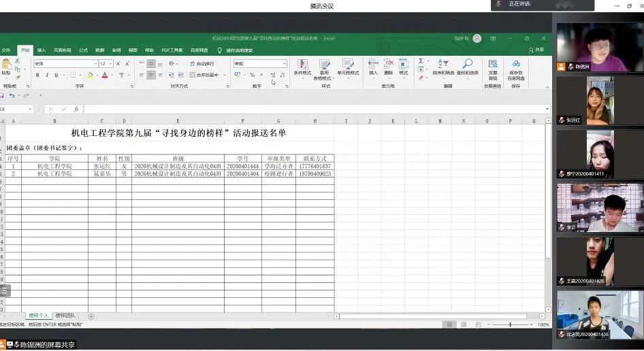Viewport: 644px width, 351px height.
Task: Open Conditional Formatting (条件格式)
Action: coord(302,67)
